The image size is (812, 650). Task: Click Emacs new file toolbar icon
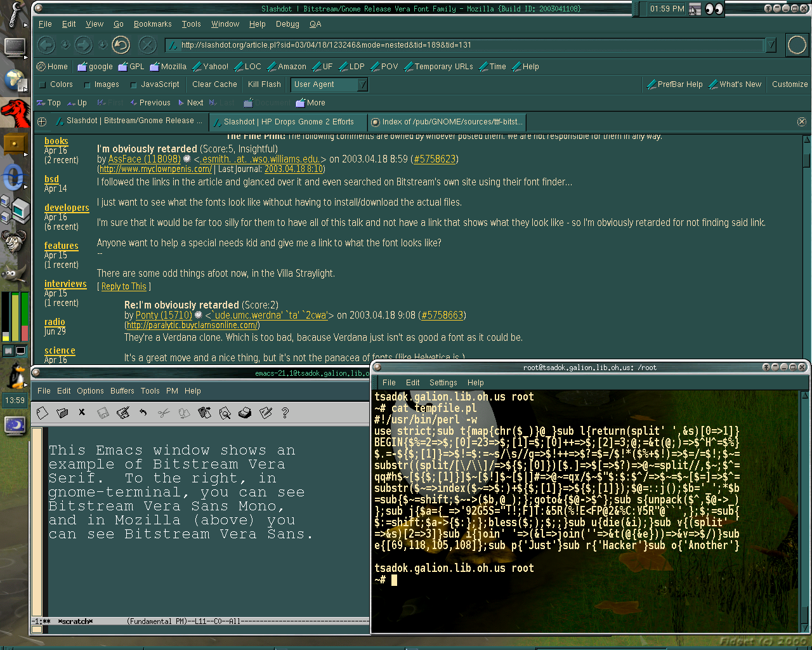[x=43, y=413]
